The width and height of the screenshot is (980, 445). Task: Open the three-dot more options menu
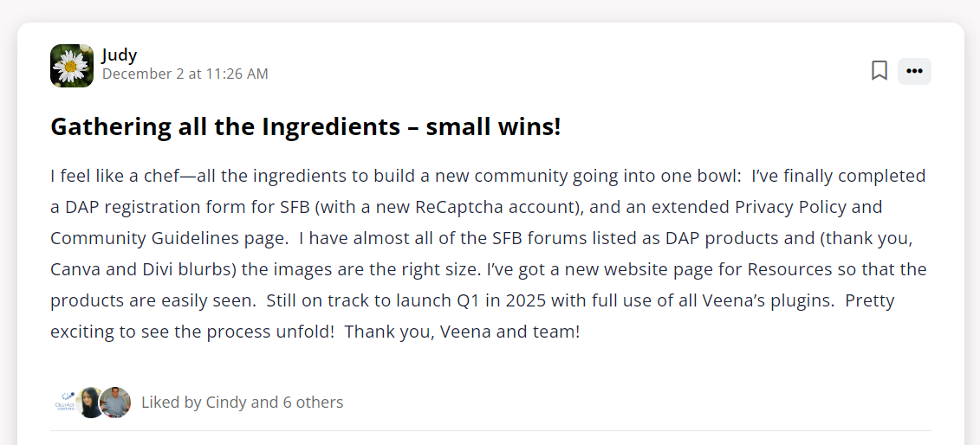pos(914,71)
